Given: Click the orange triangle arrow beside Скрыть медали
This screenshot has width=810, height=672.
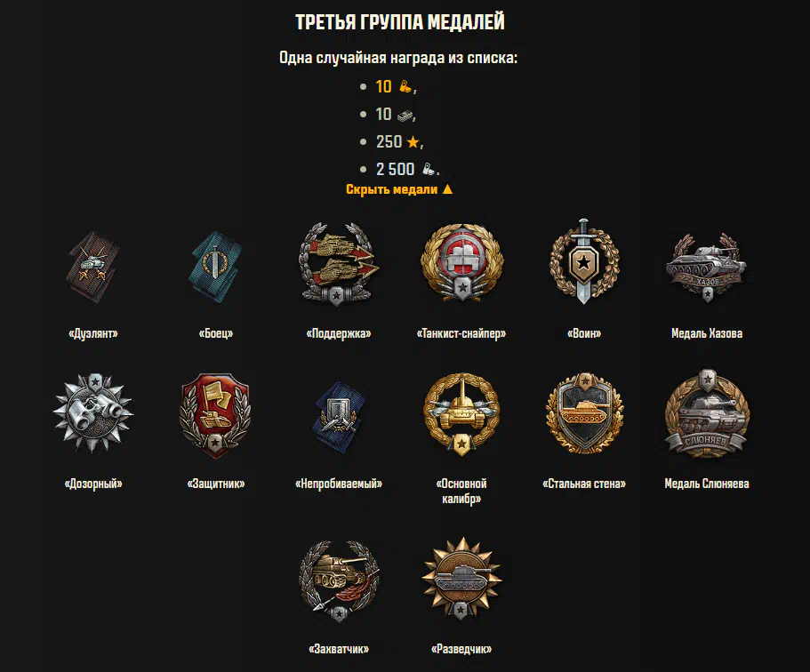Looking at the screenshot, I should point(447,189).
